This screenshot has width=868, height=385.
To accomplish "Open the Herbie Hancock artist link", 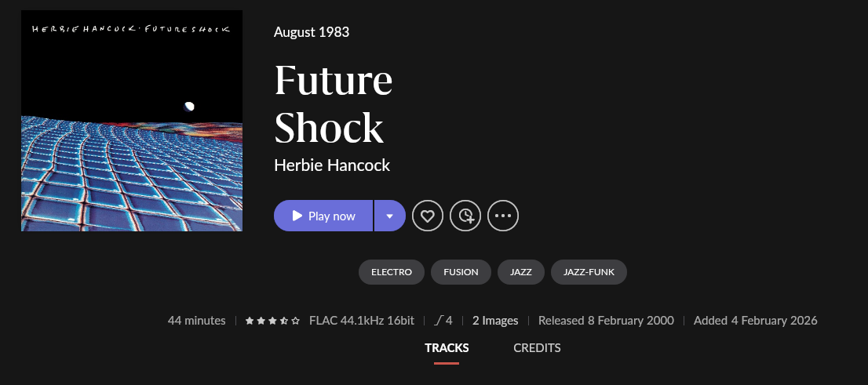I will [332, 165].
